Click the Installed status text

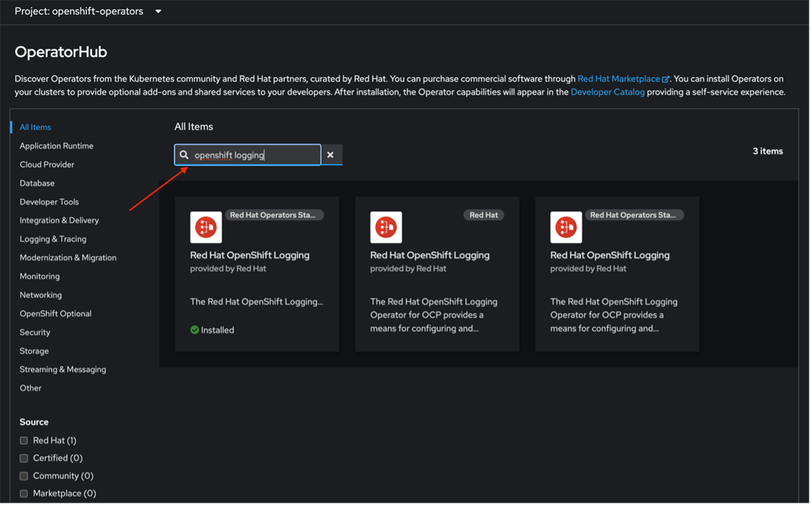point(217,330)
